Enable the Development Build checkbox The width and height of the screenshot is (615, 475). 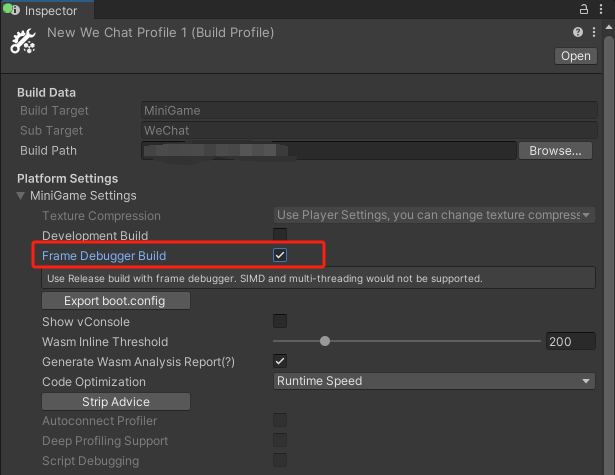[x=280, y=235]
